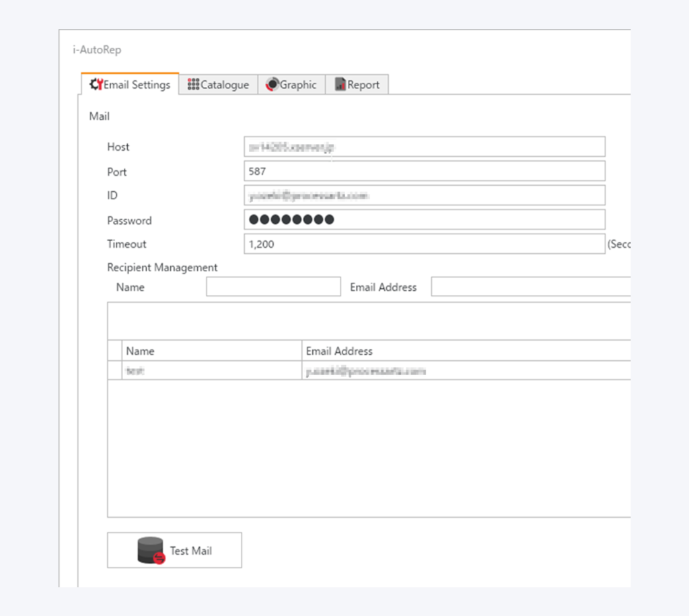The image size is (689, 616).
Task: Click the gear-wrench icon on Email Settings tab
Action: 96,85
